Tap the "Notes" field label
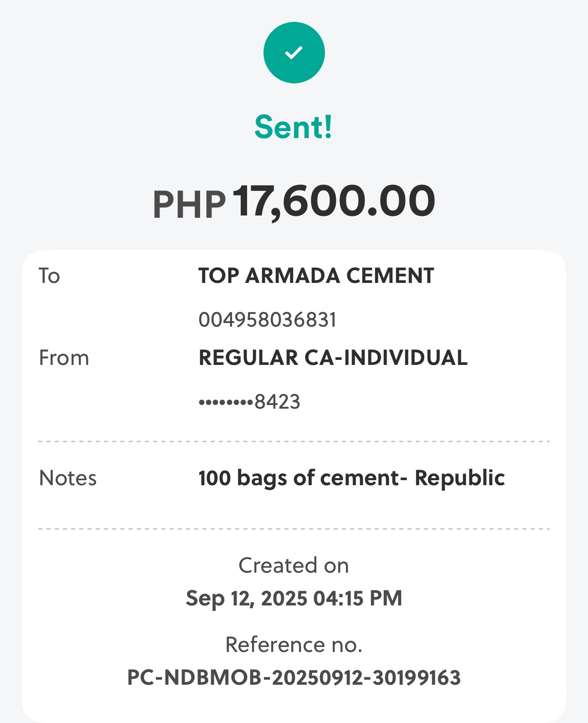Viewport: 588px width, 723px height. [68, 478]
